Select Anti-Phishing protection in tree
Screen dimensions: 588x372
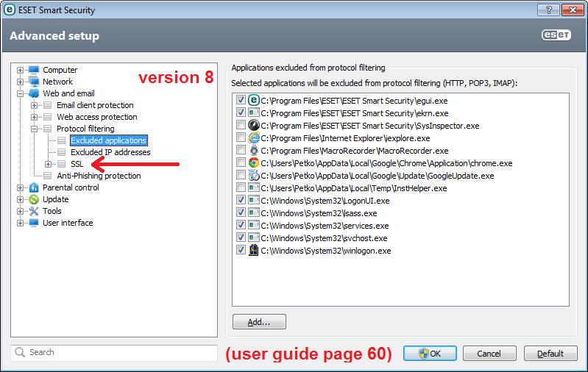pyautogui.click(x=99, y=176)
